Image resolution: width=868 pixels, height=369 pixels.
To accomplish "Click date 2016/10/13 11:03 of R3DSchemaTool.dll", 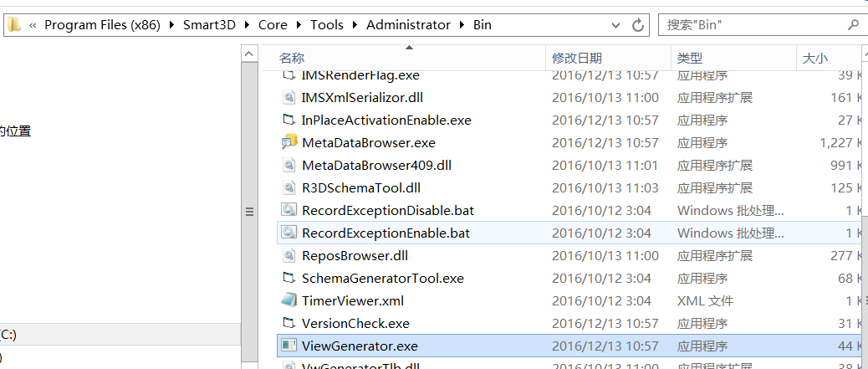I will pos(605,187).
